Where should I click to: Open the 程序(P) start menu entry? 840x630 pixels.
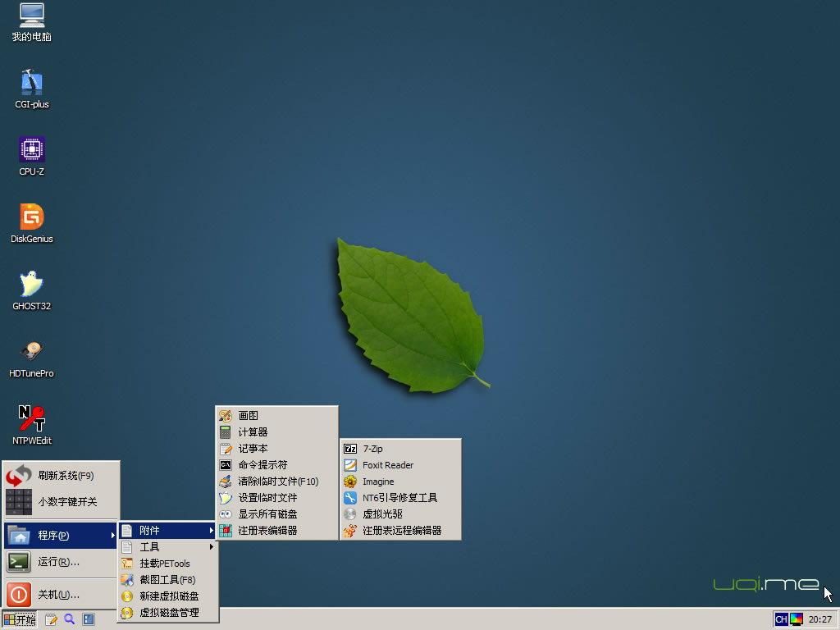coord(61,535)
